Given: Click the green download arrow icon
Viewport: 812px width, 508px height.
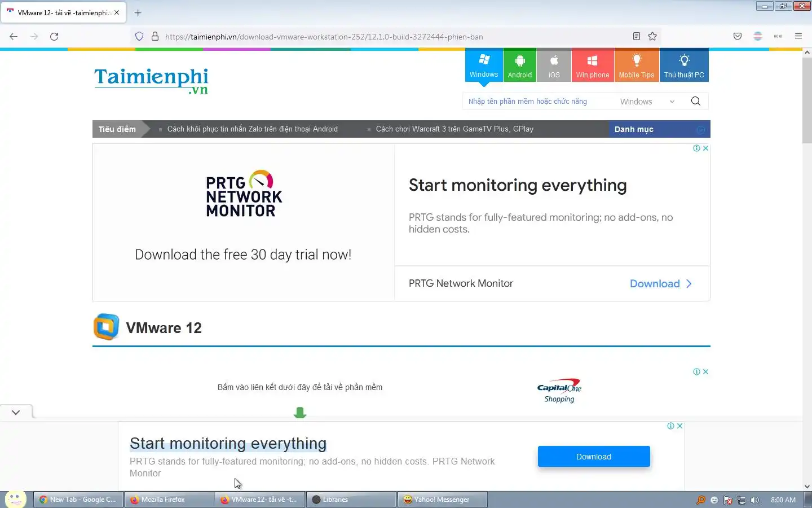Looking at the screenshot, I should [300, 413].
